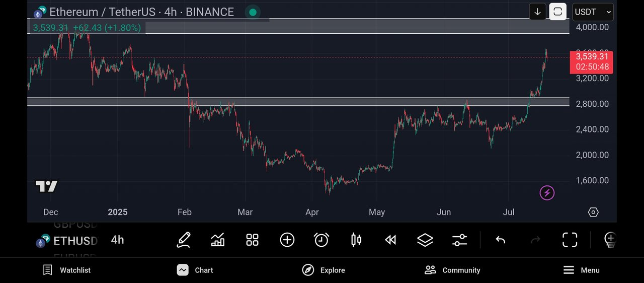This screenshot has height=283, width=644.
Task: Switch to the Explore tab
Action: tap(324, 270)
